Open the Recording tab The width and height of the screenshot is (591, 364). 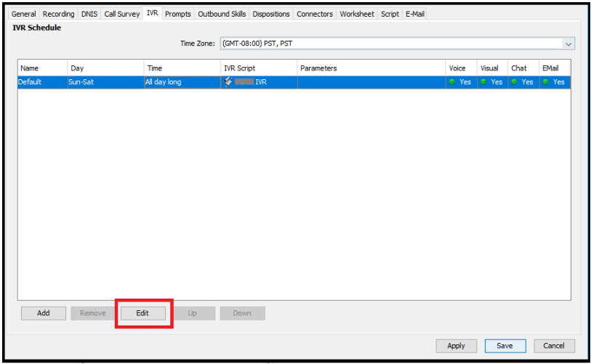(x=58, y=14)
